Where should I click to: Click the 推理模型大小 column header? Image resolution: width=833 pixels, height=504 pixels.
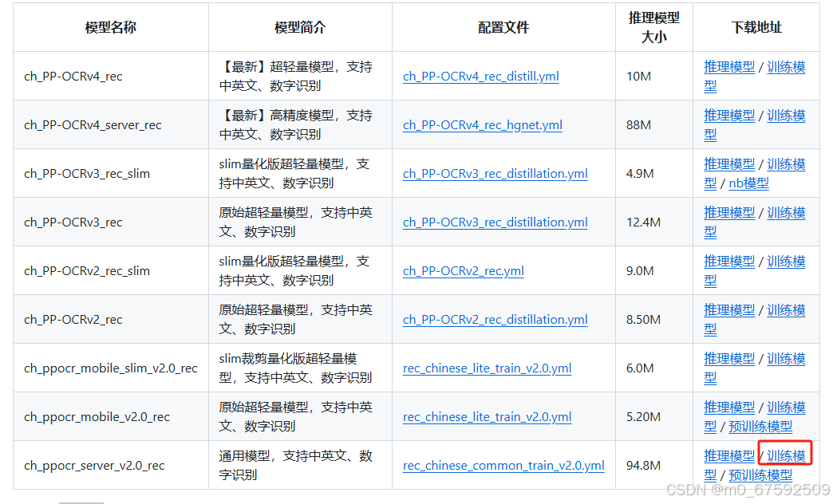pyautogui.click(x=654, y=28)
